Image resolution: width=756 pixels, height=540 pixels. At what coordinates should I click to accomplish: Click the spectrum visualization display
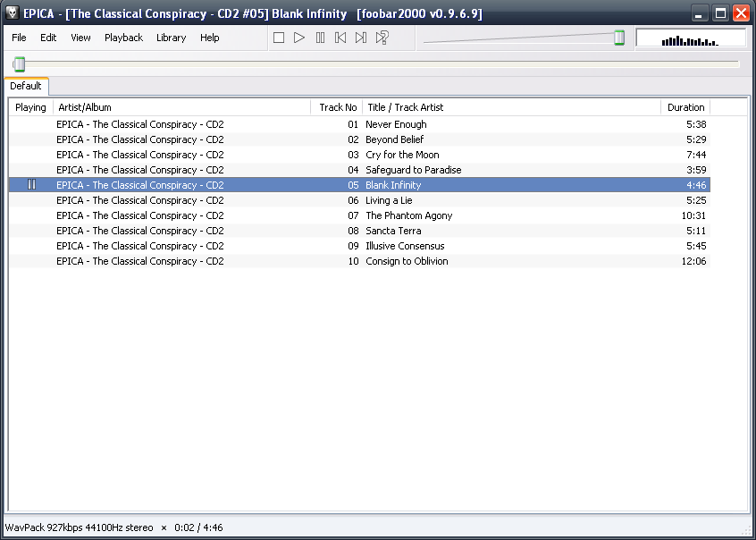690,38
